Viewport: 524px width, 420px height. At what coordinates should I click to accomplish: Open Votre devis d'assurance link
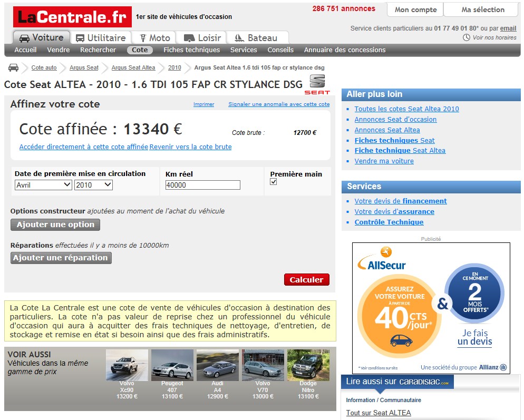pos(394,211)
